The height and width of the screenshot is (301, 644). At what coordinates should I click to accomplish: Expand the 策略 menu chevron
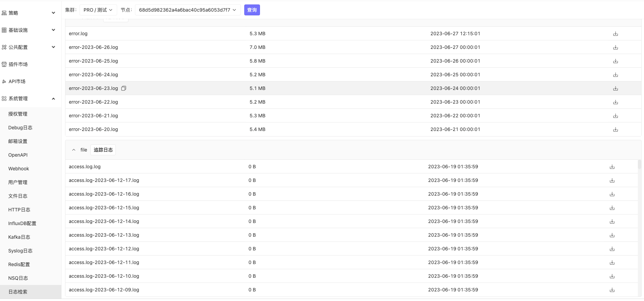click(x=53, y=13)
